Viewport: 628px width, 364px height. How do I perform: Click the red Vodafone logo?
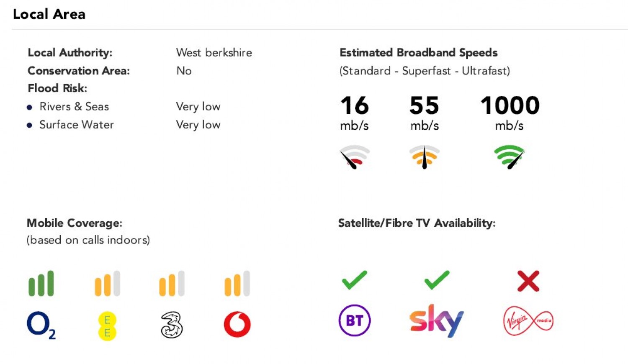tap(237, 324)
